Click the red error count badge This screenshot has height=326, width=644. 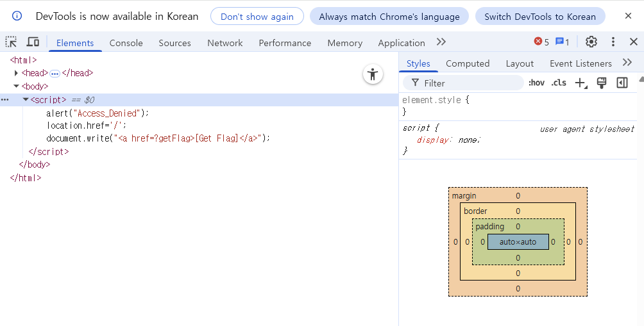[541, 42]
